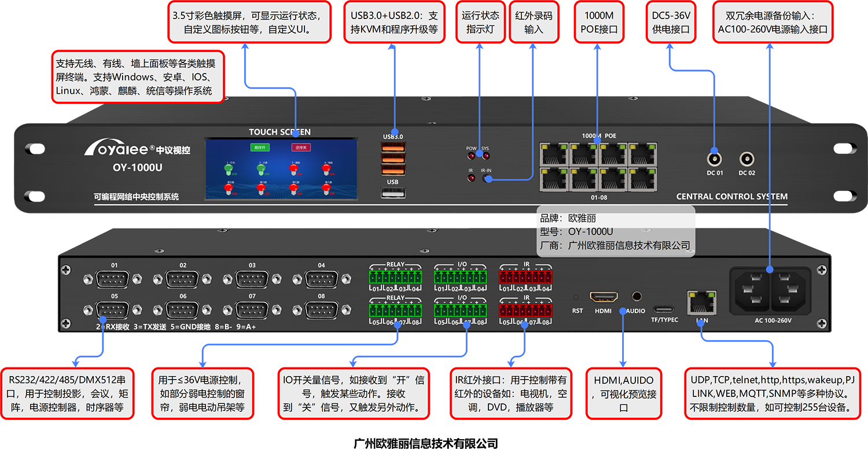Click the pin legend starting with 2=RX接收
The width and height of the screenshot is (868, 449).
(x=176, y=327)
